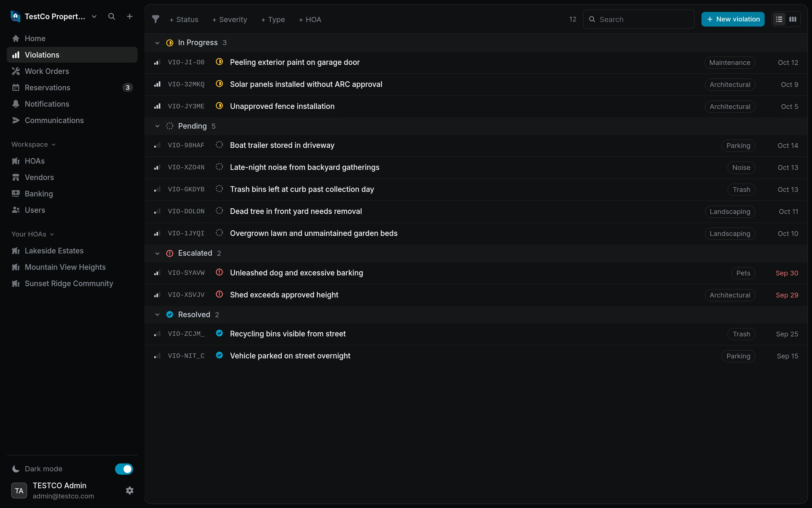Add a Status filter
Screen dimensions: 812x508
point(184,19)
